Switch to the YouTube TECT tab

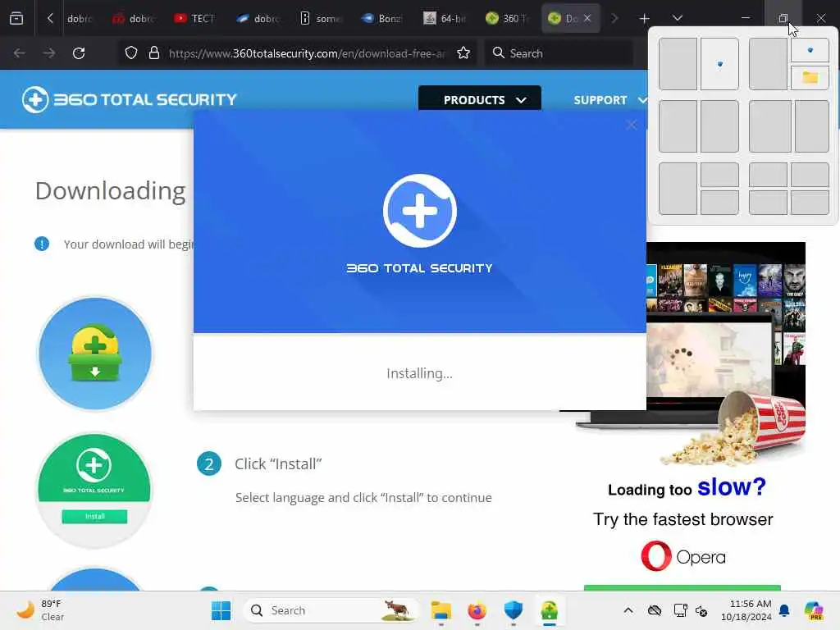pyautogui.click(x=194, y=18)
